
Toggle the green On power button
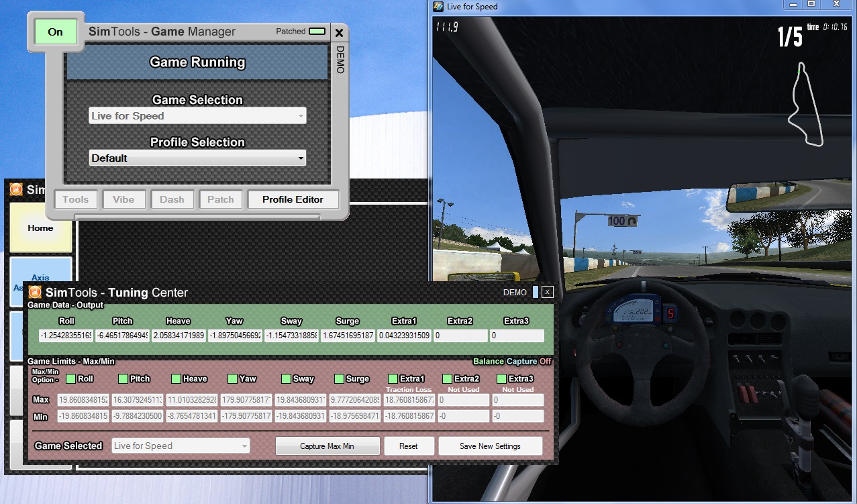click(56, 32)
